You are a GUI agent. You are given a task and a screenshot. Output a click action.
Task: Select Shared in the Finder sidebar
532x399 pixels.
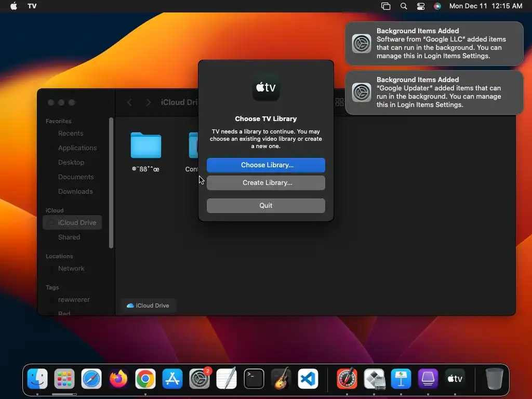pos(69,237)
